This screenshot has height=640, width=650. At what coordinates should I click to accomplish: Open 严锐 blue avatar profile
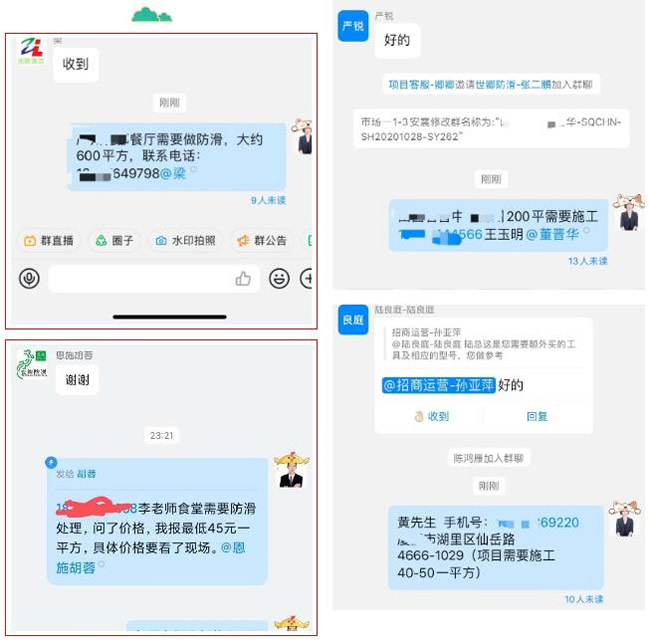[x=353, y=26]
